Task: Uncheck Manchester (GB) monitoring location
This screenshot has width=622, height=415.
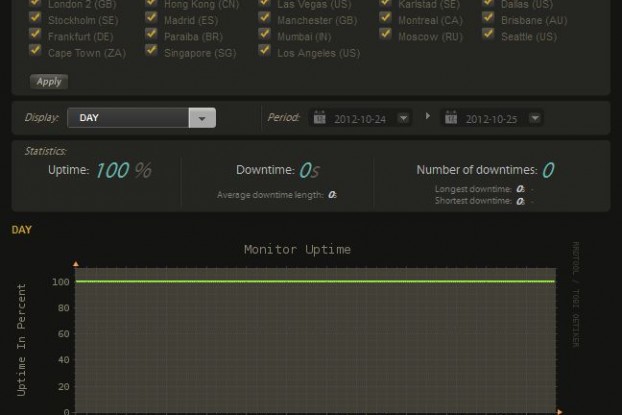Action: coord(264,19)
